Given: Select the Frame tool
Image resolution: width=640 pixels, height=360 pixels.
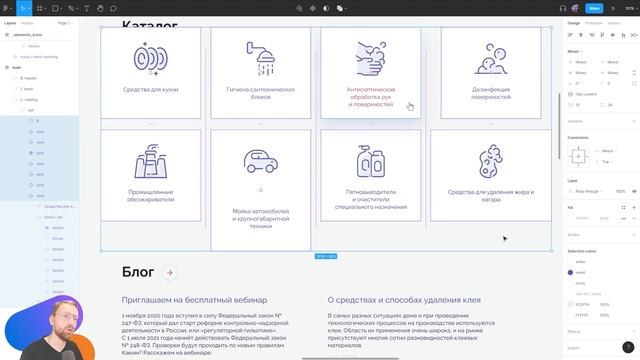Looking at the screenshot, I should click(40, 8).
